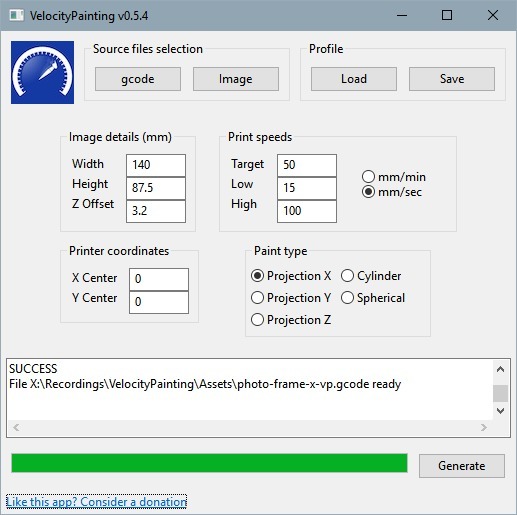This screenshot has height=515, width=517.
Task: Save the current profile
Action: (x=452, y=79)
